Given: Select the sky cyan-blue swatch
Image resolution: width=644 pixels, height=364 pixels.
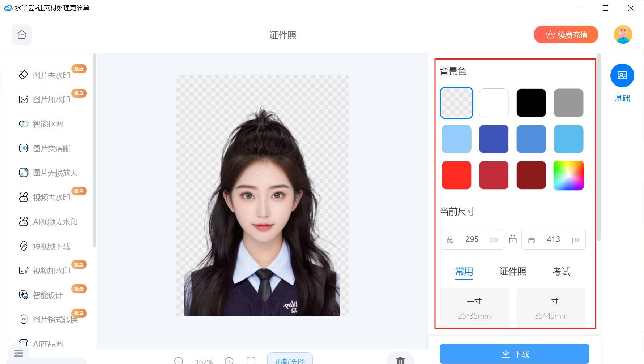Looking at the screenshot, I should click(x=568, y=139).
